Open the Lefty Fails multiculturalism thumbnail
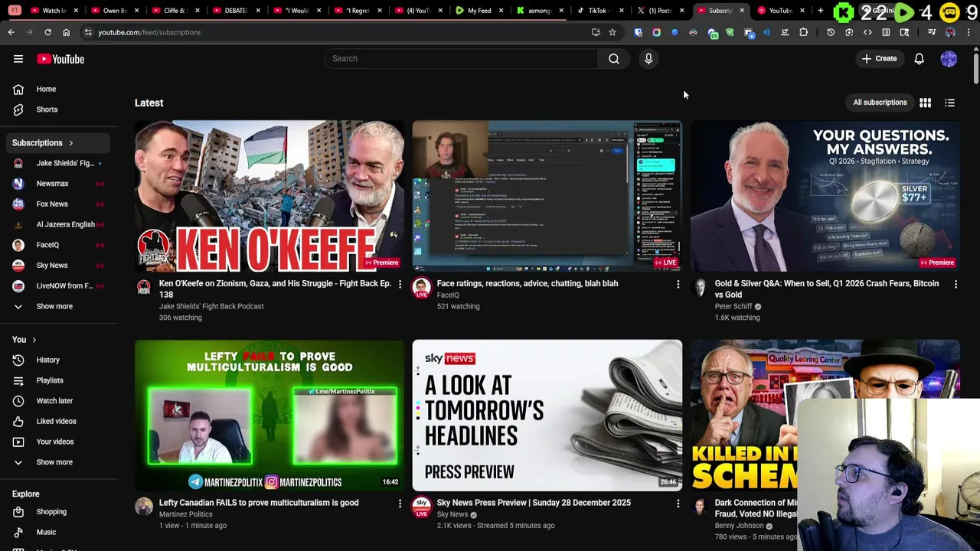 [x=269, y=416]
